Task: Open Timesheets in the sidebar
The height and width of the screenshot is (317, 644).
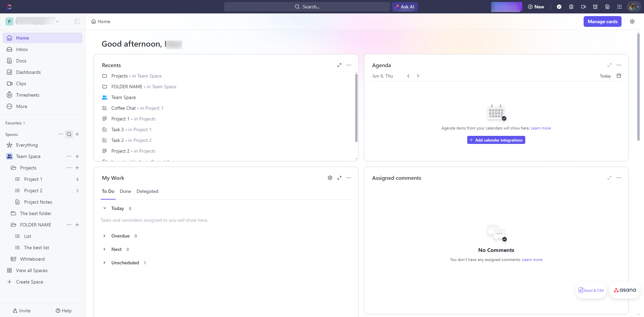Action: pyautogui.click(x=43, y=95)
